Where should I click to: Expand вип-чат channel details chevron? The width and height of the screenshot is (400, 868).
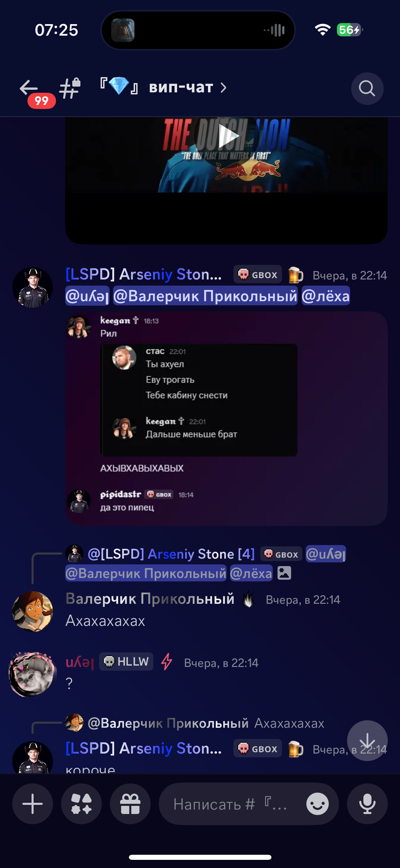223,88
